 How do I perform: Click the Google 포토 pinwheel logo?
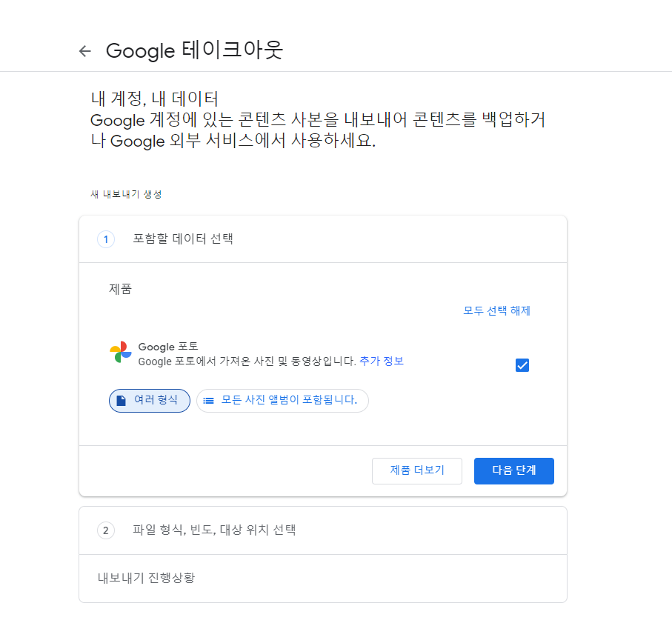click(121, 352)
